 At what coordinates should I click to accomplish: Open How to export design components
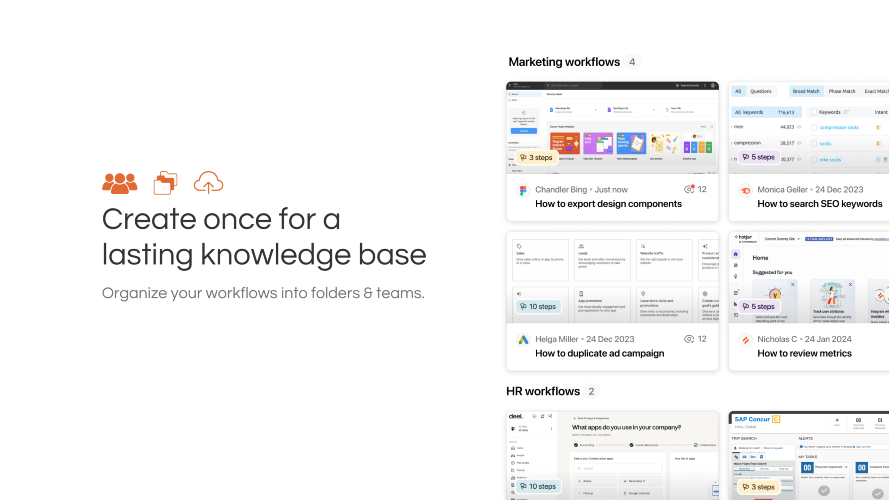(x=608, y=204)
